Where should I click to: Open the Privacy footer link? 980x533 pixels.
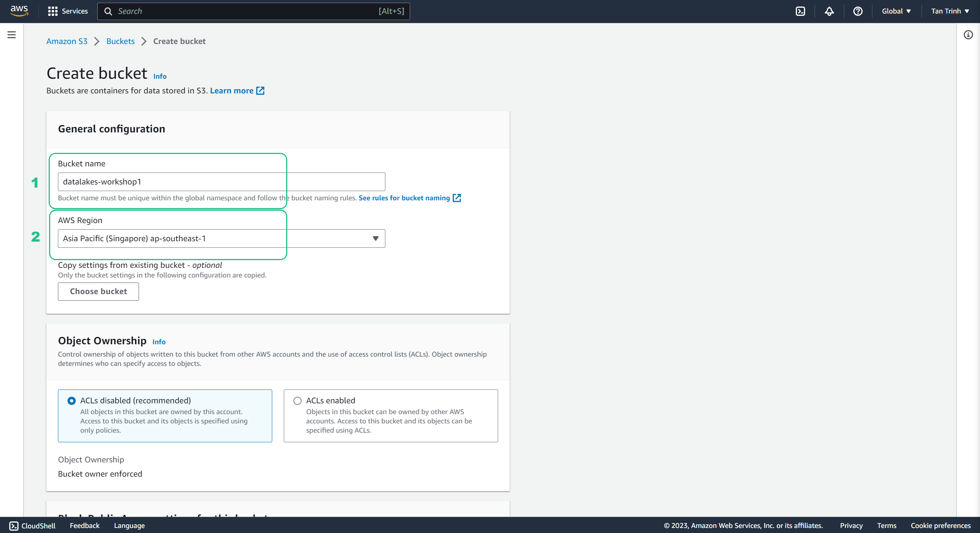tap(851, 526)
